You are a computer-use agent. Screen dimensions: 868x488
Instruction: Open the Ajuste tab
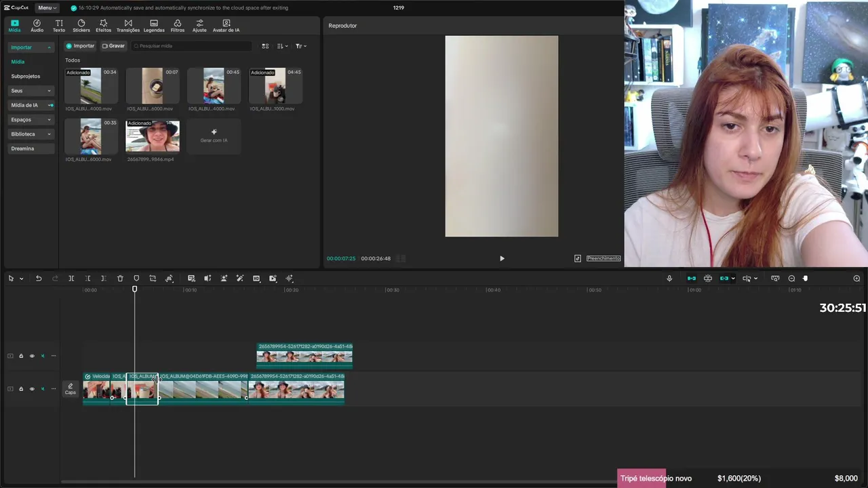click(x=199, y=26)
